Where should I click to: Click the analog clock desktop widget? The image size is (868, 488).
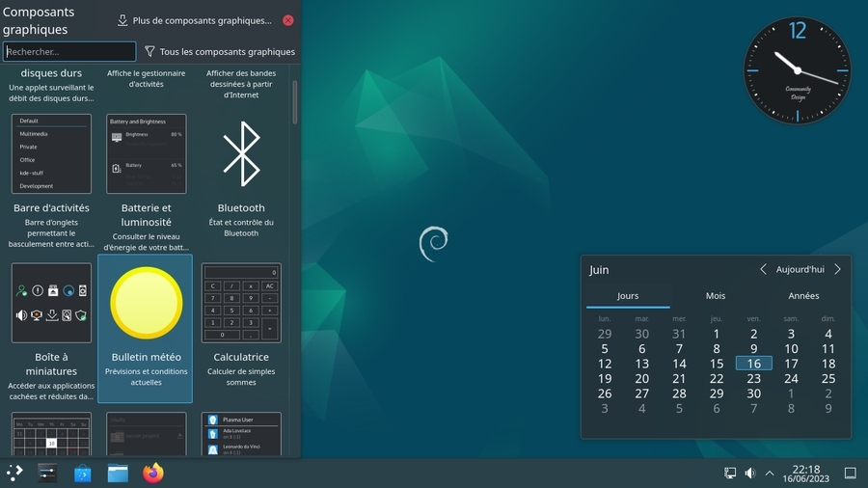point(798,70)
